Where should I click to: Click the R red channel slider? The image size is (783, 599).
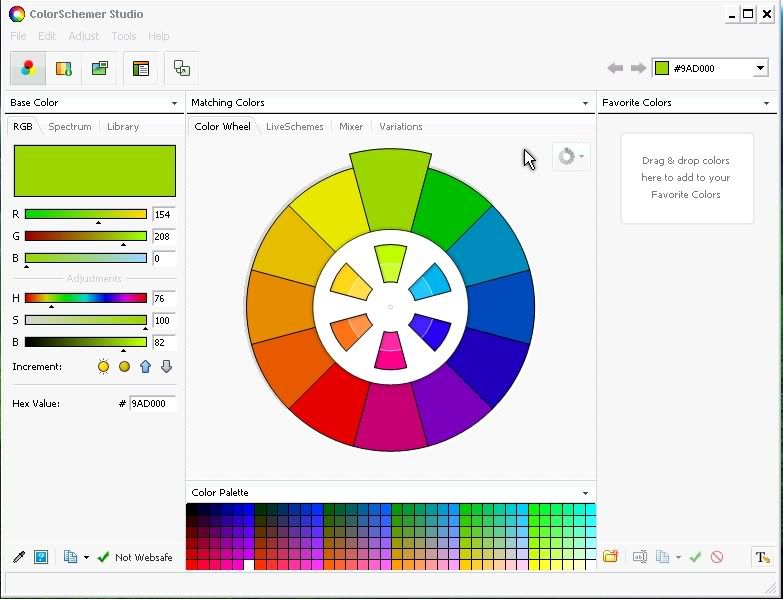coord(86,214)
